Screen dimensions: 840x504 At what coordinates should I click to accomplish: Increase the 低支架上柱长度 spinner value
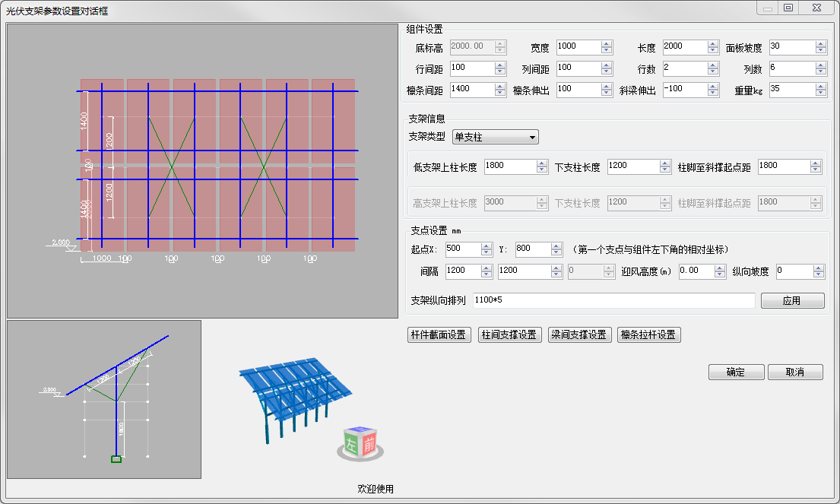pyautogui.click(x=541, y=163)
